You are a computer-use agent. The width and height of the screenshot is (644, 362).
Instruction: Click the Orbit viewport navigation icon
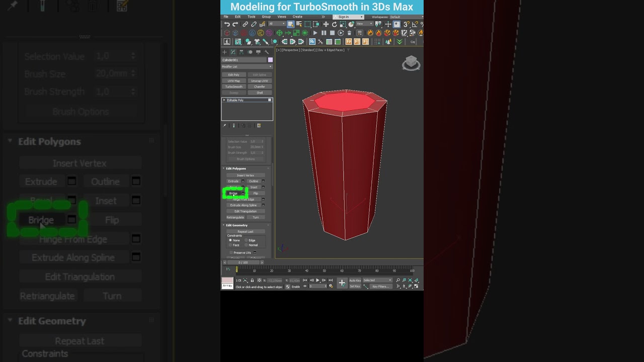click(x=410, y=286)
